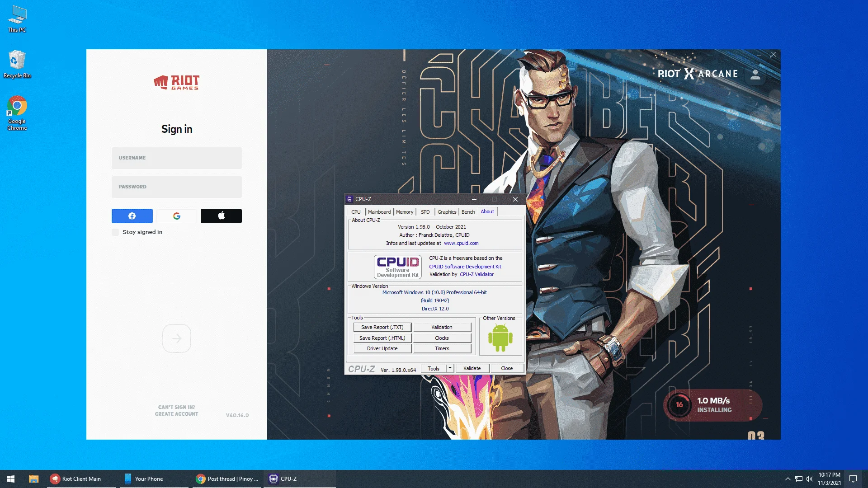Click the Tools button at bottom
Screen dimensions: 868x488
[x=434, y=368]
